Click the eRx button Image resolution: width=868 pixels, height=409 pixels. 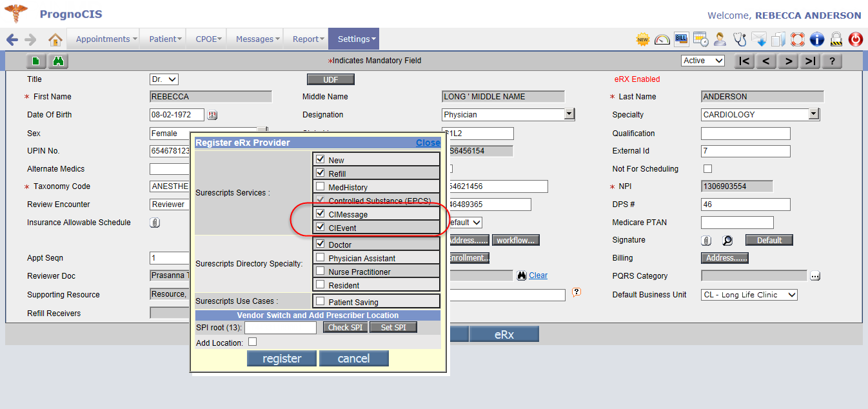(x=504, y=335)
